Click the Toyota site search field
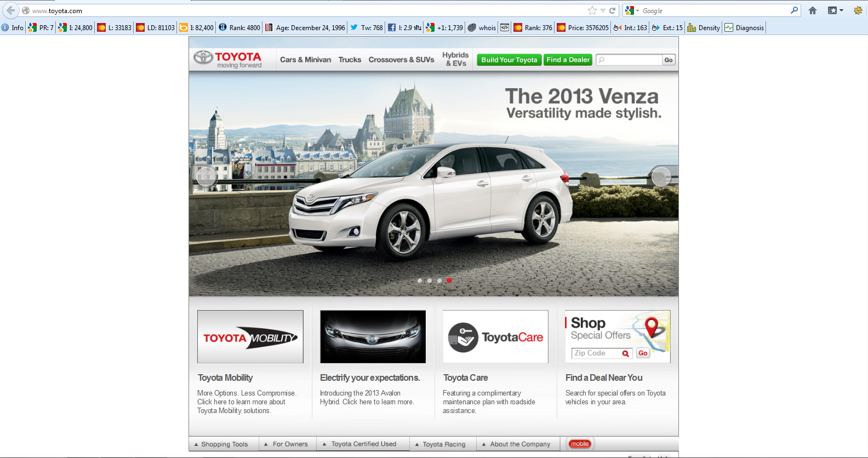The width and height of the screenshot is (868, 458). click(629, 60)
